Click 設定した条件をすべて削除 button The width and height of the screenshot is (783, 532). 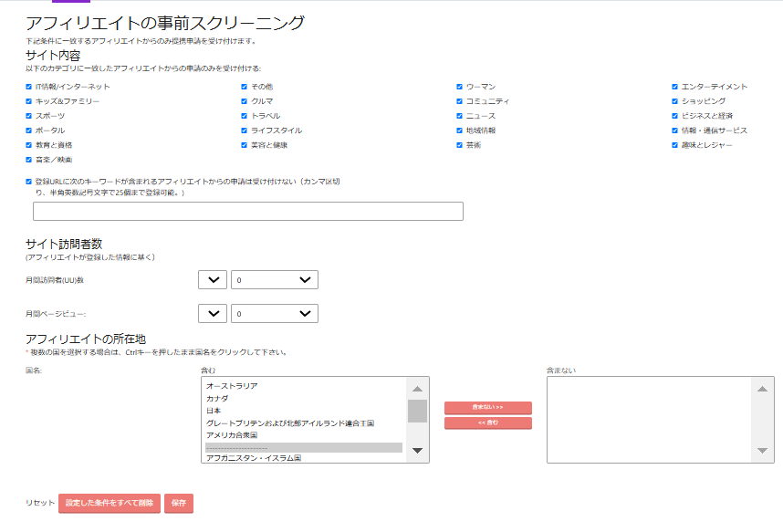(x=110, y=503)
